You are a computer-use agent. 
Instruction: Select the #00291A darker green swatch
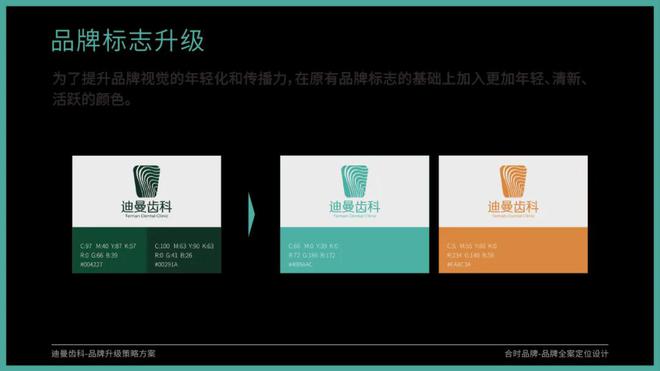(x=184, y=250)
